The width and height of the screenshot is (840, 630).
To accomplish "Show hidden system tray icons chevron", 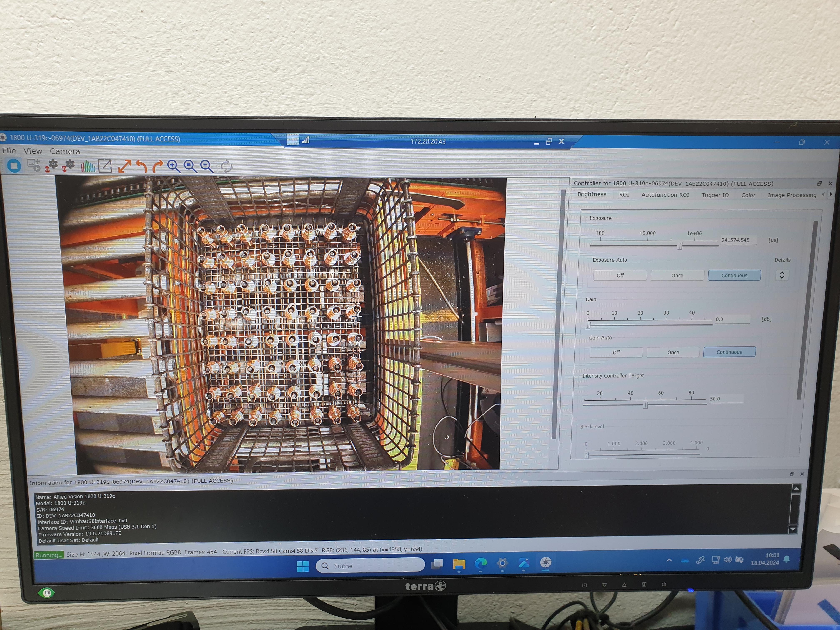I will 669,560.
